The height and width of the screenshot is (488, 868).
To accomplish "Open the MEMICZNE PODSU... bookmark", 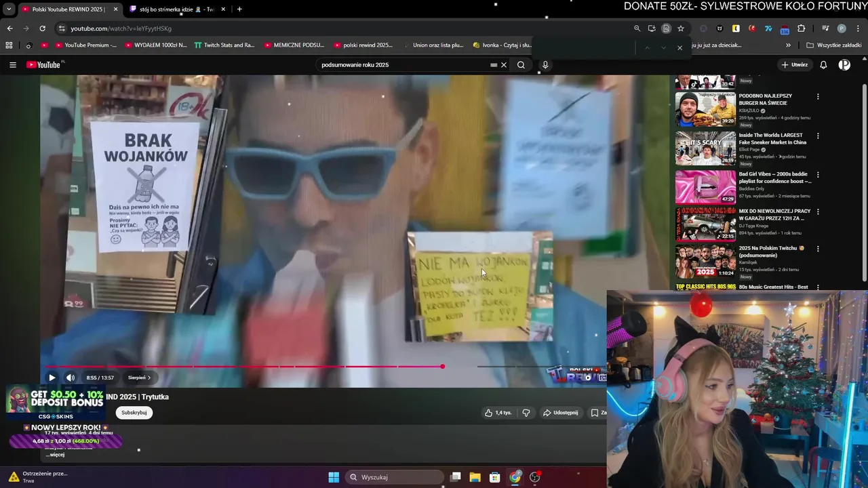I will 294,45.
